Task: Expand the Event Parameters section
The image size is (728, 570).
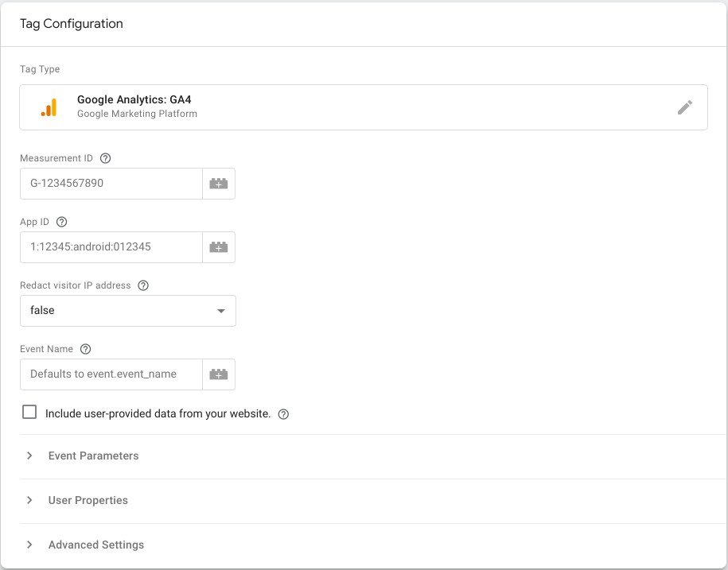Action: 93,456
